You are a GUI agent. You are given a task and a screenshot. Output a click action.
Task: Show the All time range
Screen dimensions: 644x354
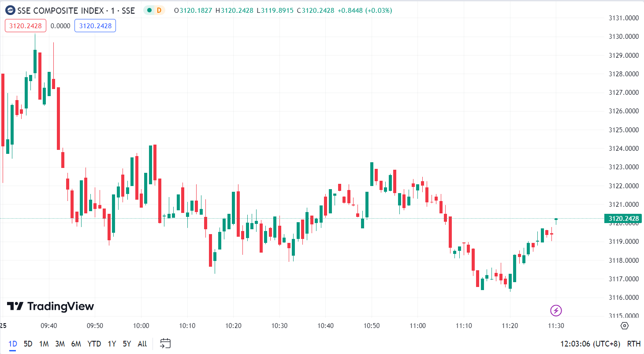click(142, 344)
